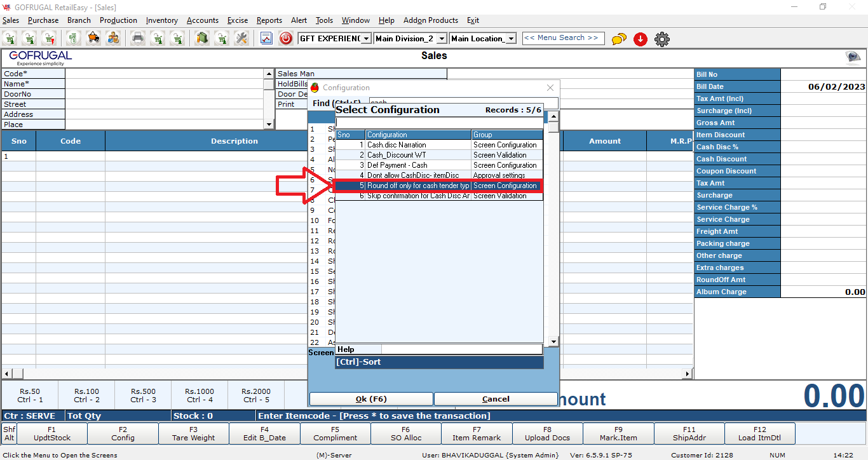868x460 pixels.
Task: Click the Rs.500 quick cash button
Action: point(144,395)
